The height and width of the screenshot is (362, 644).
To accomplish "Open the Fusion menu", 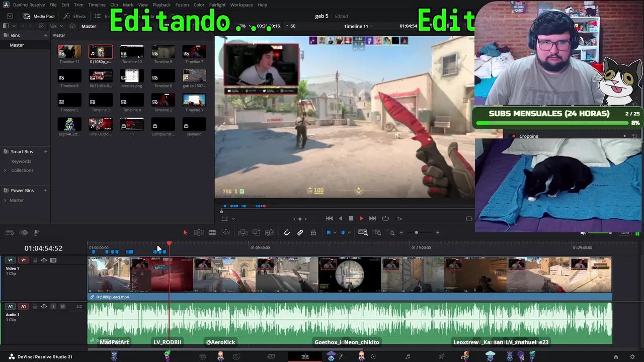I will 182,5.
